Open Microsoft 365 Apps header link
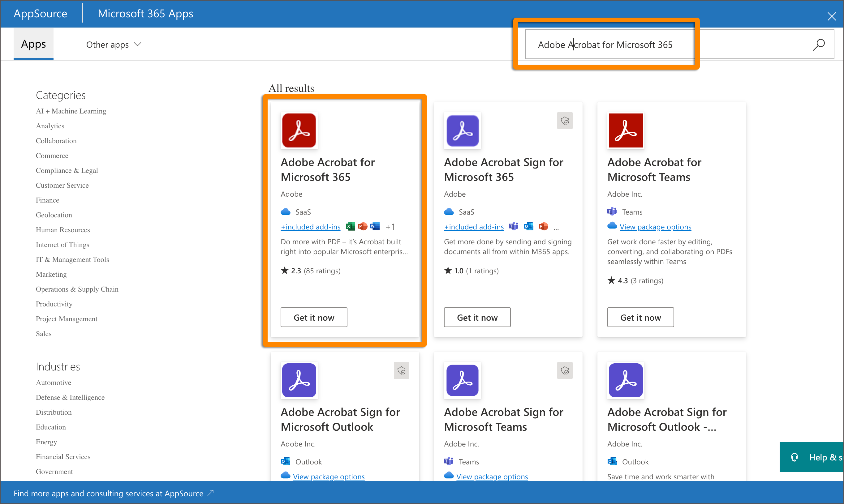 pos(145,14)
